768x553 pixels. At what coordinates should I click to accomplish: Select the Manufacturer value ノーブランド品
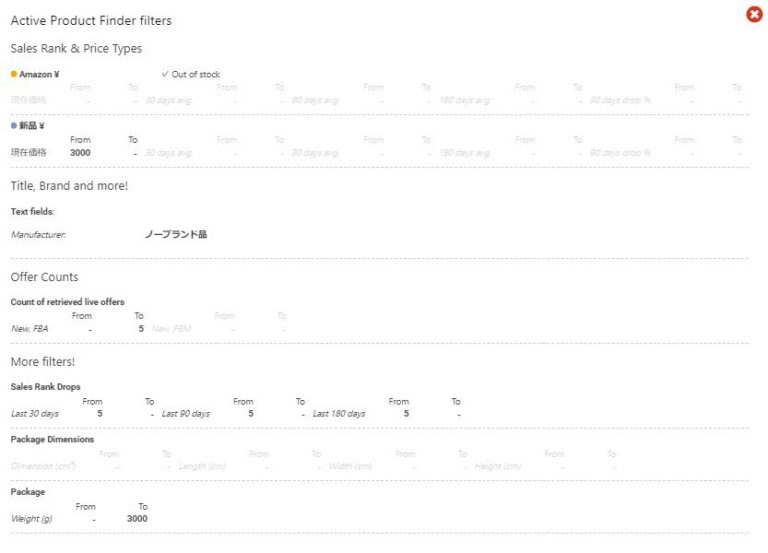click(176, 234)
